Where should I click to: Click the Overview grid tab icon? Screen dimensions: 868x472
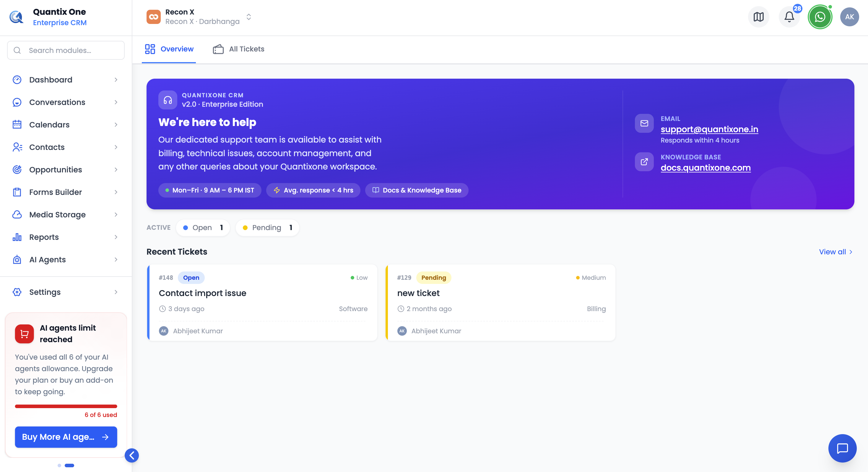tap(150, 49)
